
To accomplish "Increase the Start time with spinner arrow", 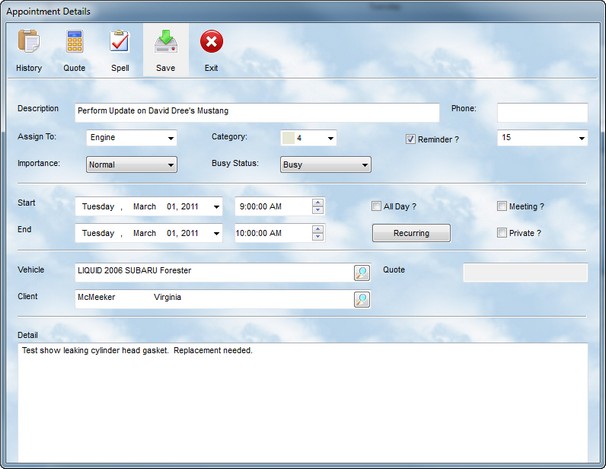I will tap(318, 203).
